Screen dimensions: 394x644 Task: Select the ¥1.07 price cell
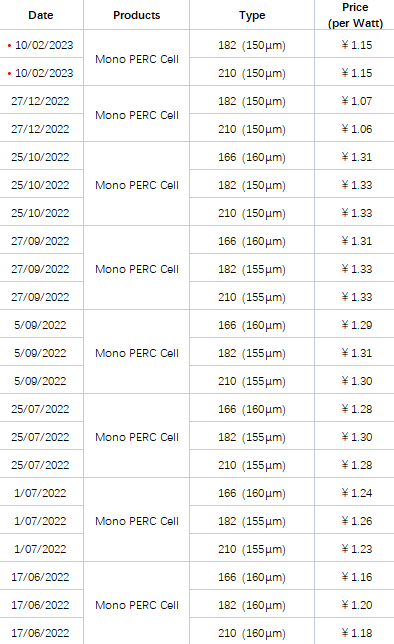click(357, 101)
